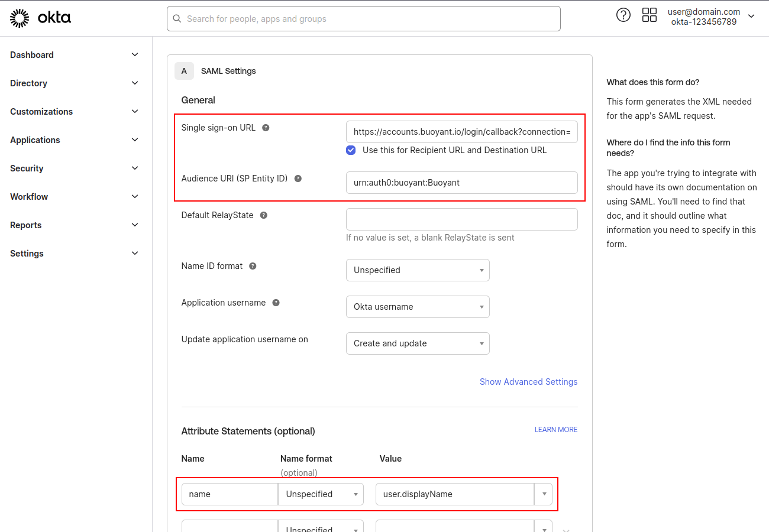Click the Attribute Statements (optional) heading
This screenshot has height=532, width=769.
pyautogui.click(x=248, y=432)
